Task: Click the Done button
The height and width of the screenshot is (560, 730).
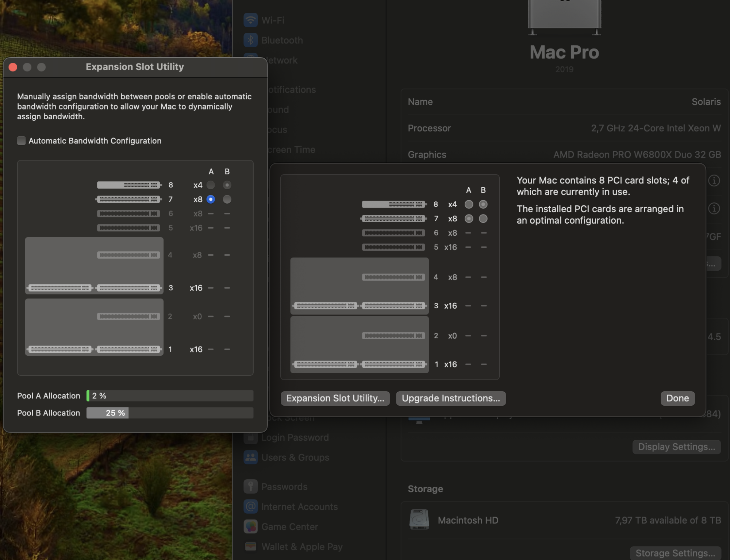Action: [x=677, y=398]
